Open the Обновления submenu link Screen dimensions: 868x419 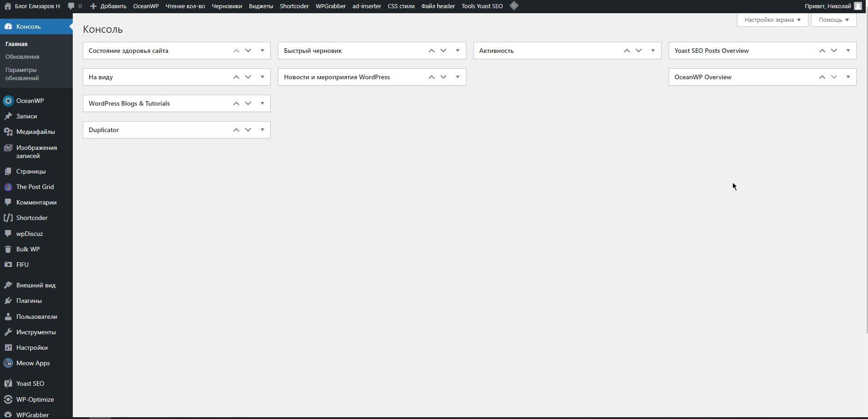point(22,57)
